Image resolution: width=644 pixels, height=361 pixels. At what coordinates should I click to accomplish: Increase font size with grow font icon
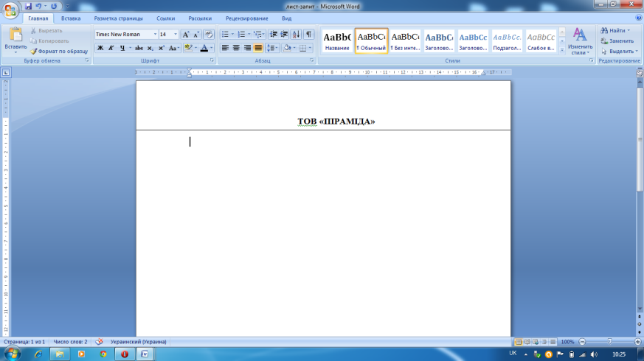point(186,35)
